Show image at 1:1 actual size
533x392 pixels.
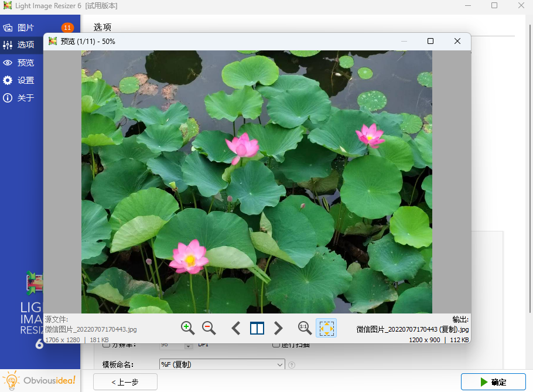(x=304, y=328)
